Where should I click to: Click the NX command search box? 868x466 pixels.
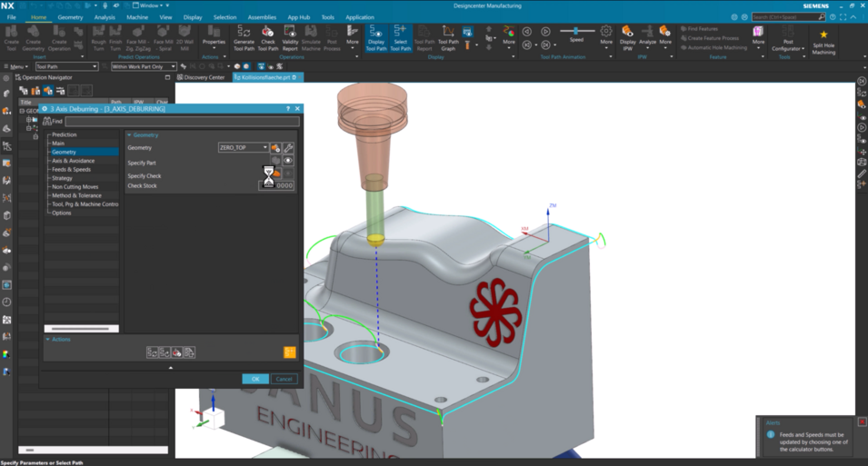[788, 17]
